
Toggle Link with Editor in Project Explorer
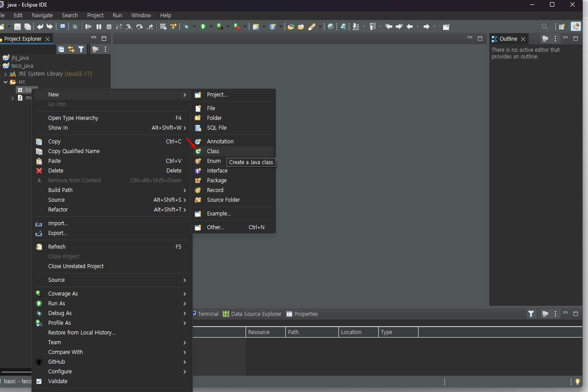[71, 49]
